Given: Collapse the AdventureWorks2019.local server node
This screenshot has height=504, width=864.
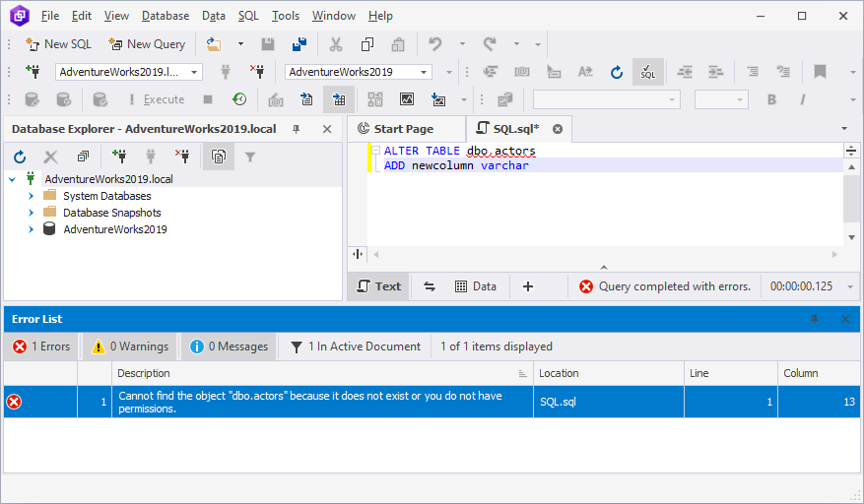Looking at the screenshot, I should coord(12,179).
